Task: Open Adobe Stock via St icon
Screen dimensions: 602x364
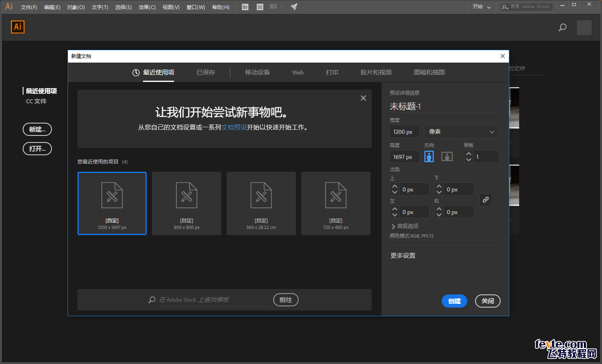Action: click(260, 7)
